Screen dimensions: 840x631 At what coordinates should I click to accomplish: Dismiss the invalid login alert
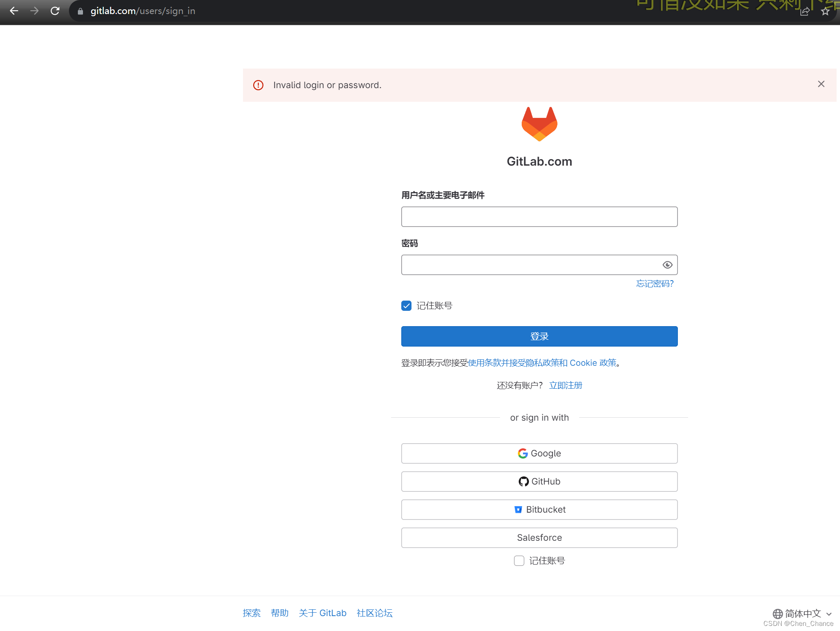(x=821, y=84)
